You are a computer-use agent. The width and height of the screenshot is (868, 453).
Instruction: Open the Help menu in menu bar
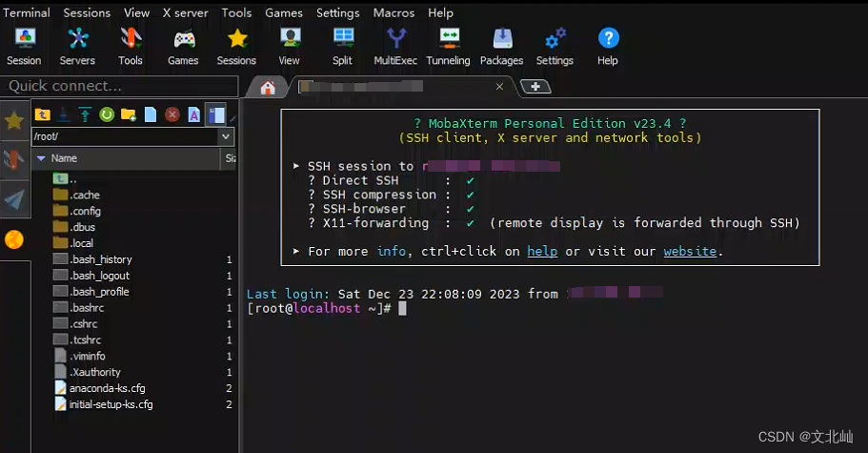pos(440,12)
